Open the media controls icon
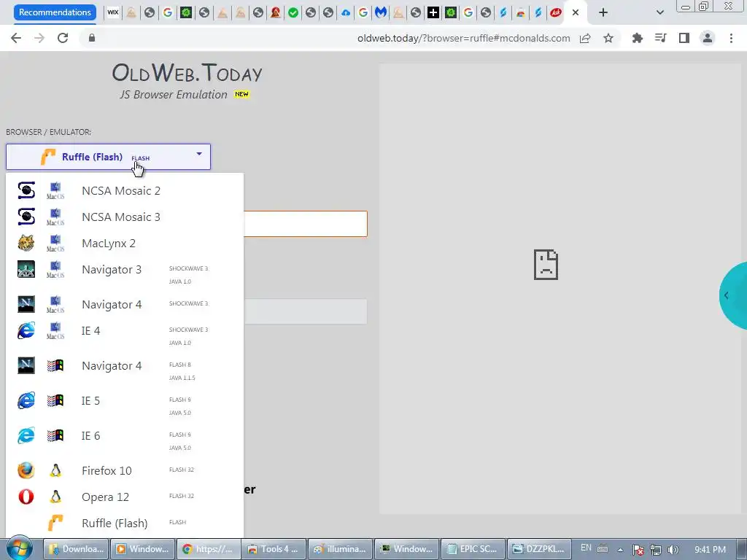The width and height of the screenshot is (747, 560). tap(661, 38)
